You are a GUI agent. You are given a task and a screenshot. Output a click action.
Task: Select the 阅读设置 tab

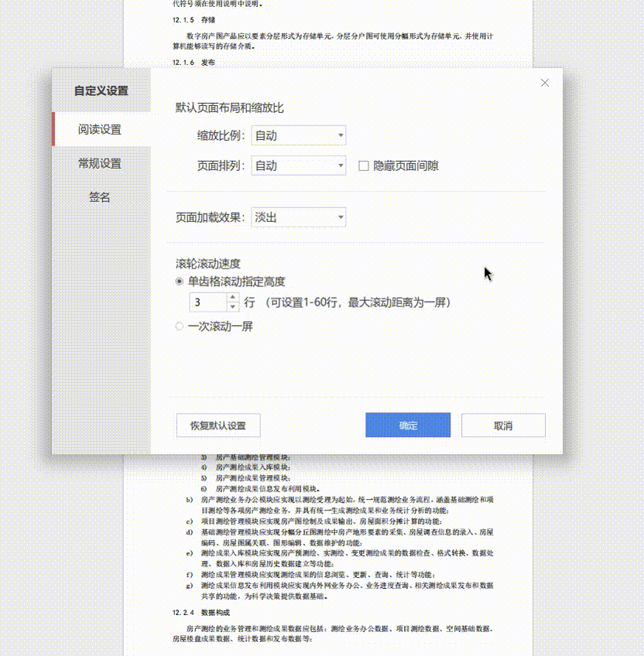pyautogui.click(x=101, y=129)
